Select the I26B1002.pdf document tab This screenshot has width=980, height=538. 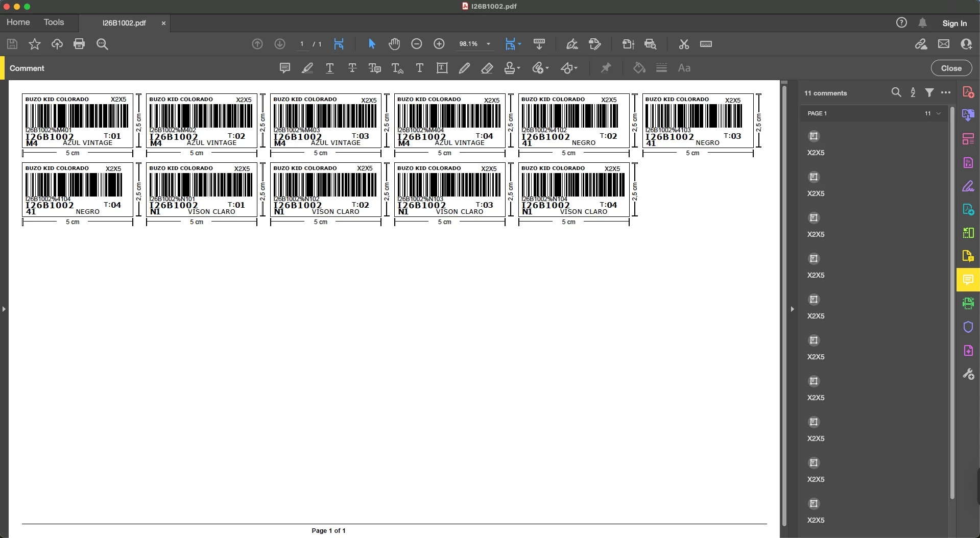click(x=124, y=23)
